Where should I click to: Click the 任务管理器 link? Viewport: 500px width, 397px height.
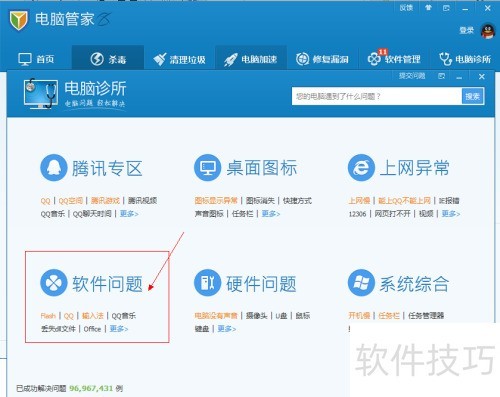[x=426, y=316]
